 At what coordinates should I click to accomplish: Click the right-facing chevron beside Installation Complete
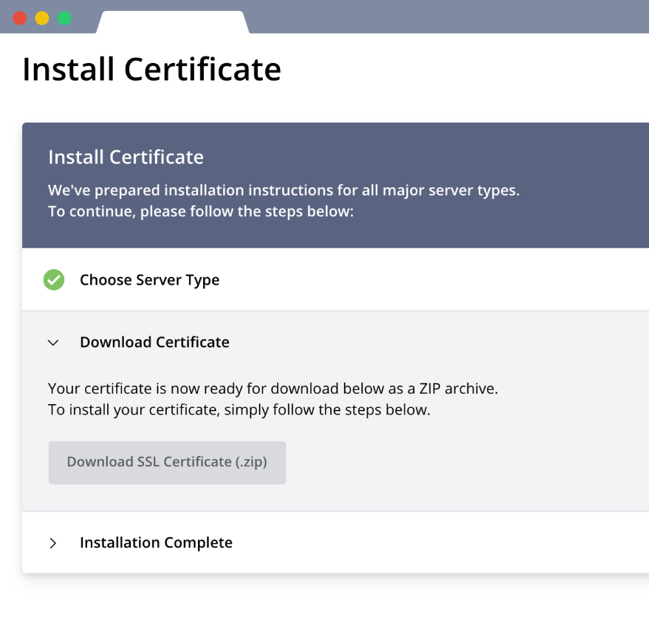pyautogui.click(x=53, y=543)
